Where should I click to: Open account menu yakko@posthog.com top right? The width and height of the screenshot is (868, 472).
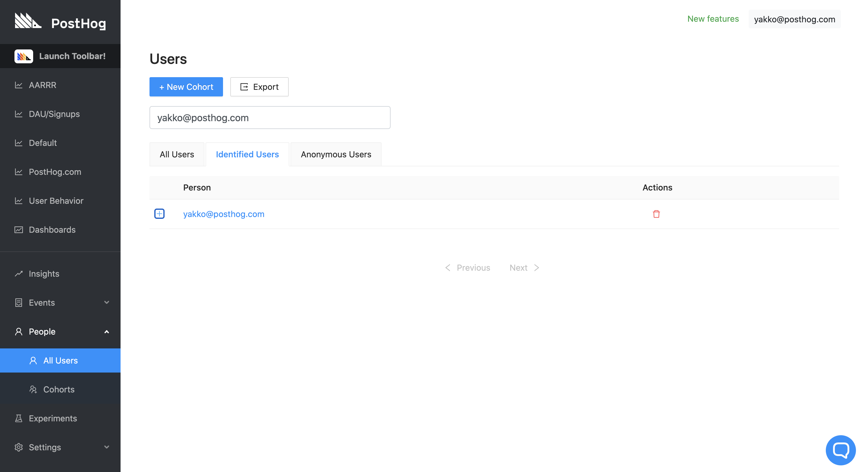[x=794, y=19]
